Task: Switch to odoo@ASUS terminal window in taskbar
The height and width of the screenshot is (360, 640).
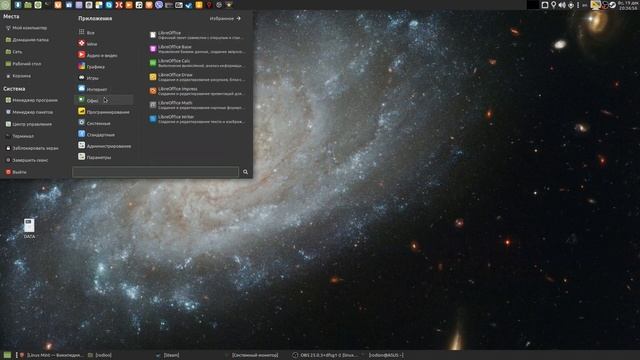Action: click(x=384, y=355)
